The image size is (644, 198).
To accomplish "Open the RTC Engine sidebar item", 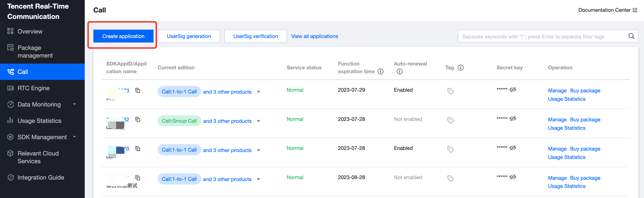I will [34, 88].
